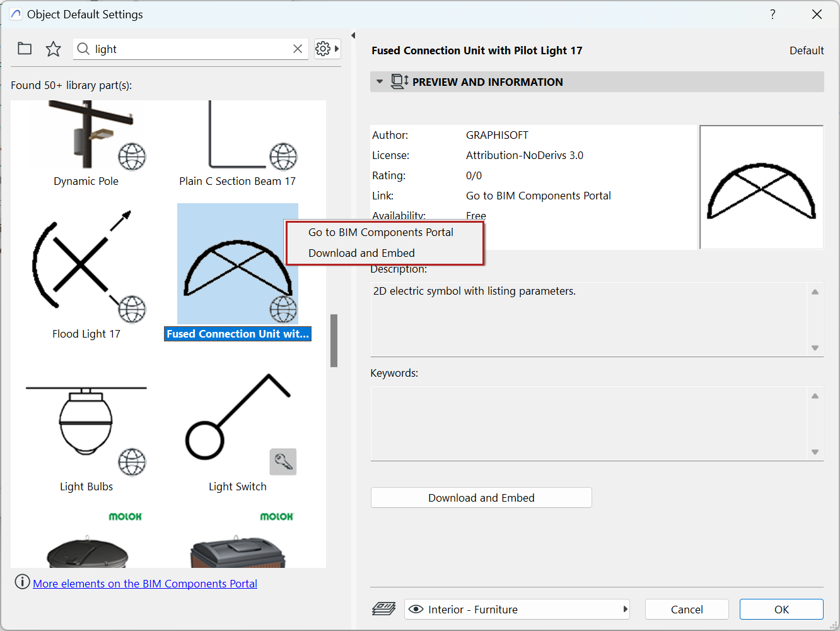Image resolution: width=840 pixels, height=631 pixels.
Task: Click the Download and Embed button
Action: coord(481,498)
